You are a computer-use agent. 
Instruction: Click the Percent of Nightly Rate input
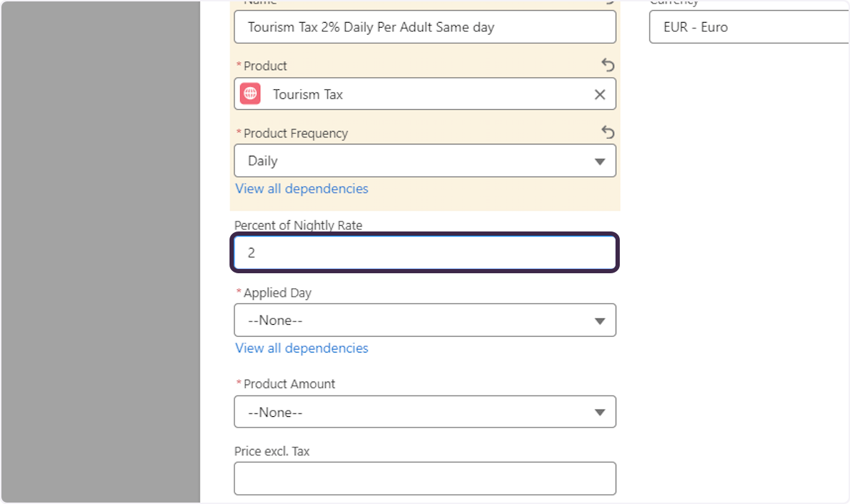pyautogui.click(x=425, y=253)
